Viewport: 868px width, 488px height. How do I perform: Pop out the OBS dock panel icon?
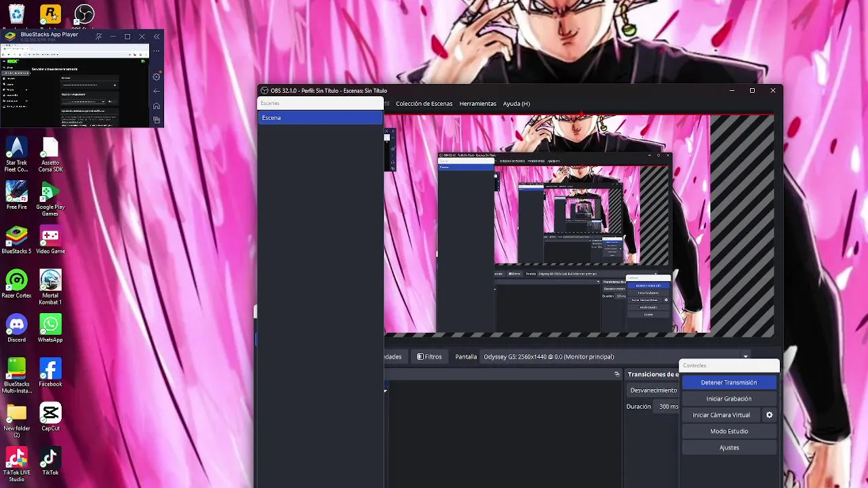pyautogui.click(x=617, y=374)
